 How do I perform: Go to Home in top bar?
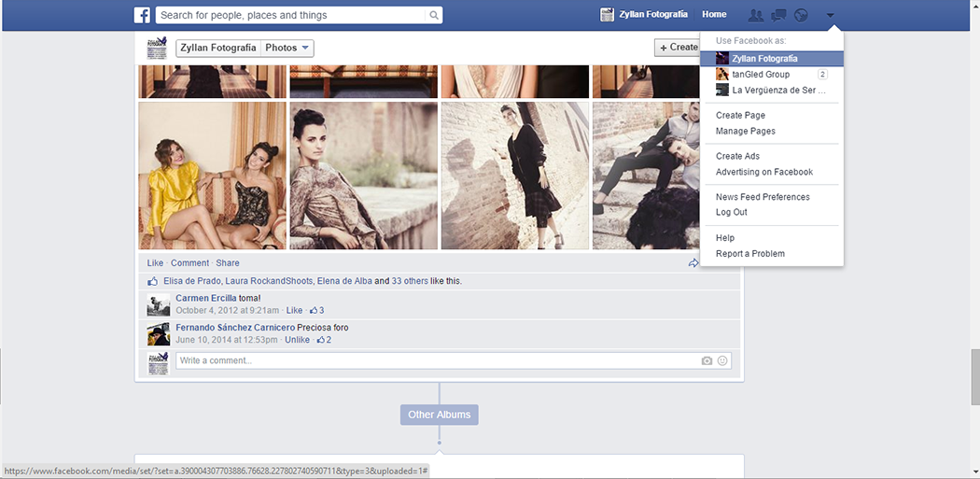[x=714, y=14]
